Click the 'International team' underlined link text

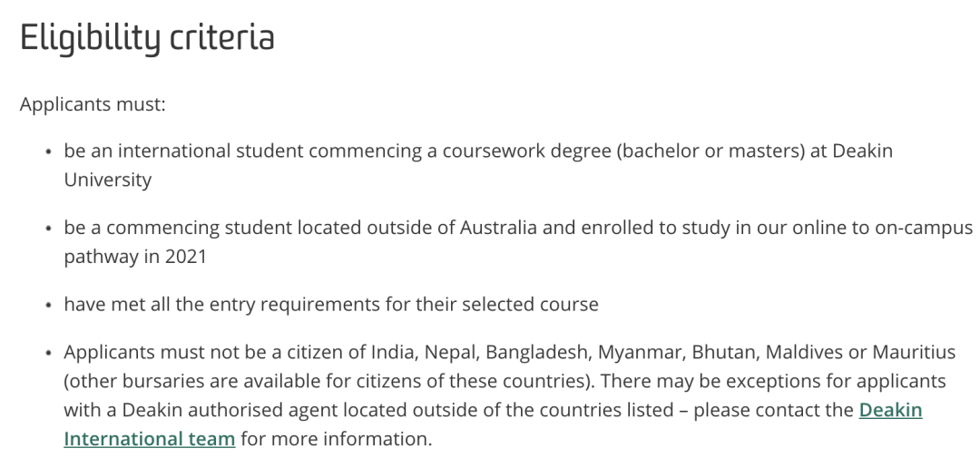pos(150,439)
